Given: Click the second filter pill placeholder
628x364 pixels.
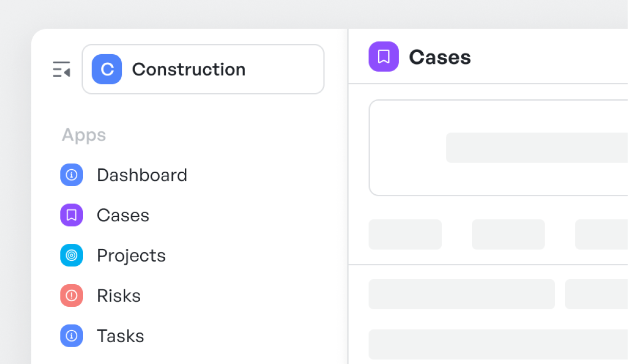Looking at the screenshot, I should click(x=508, y=234).
